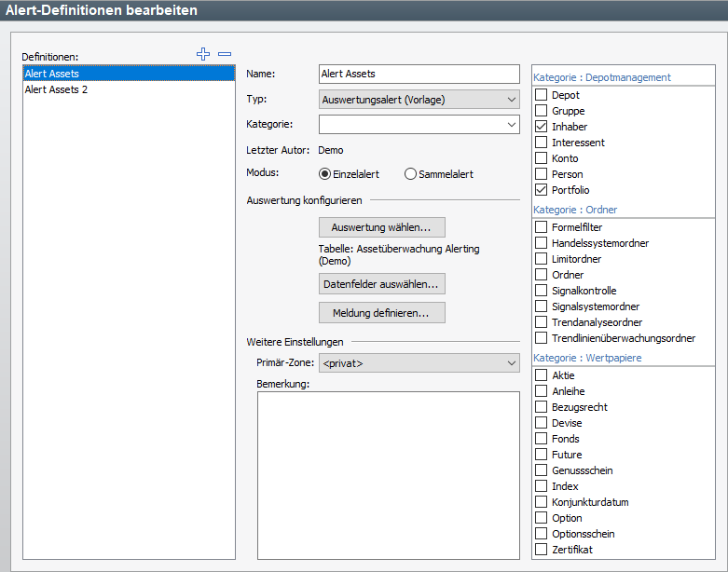Select the Sammelalert radio button
728x572 pixels.
pos(410,174)
